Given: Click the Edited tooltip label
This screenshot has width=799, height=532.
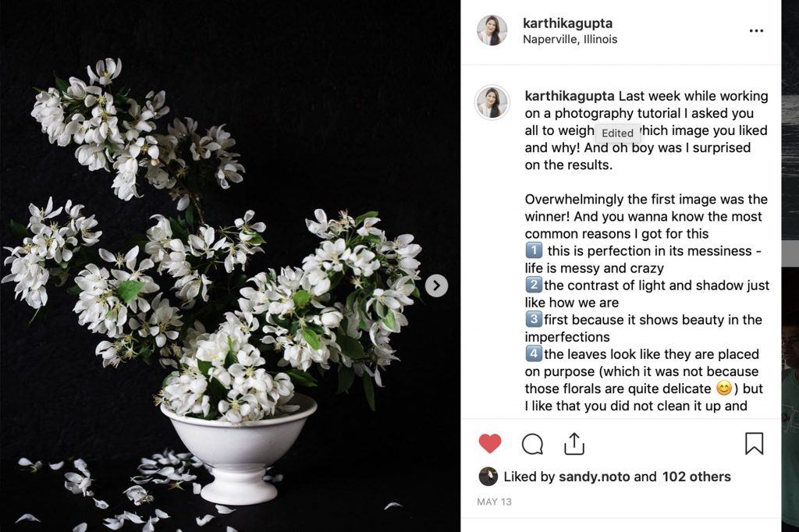Looking at the screenshot, I should click(x=617, y=133).
